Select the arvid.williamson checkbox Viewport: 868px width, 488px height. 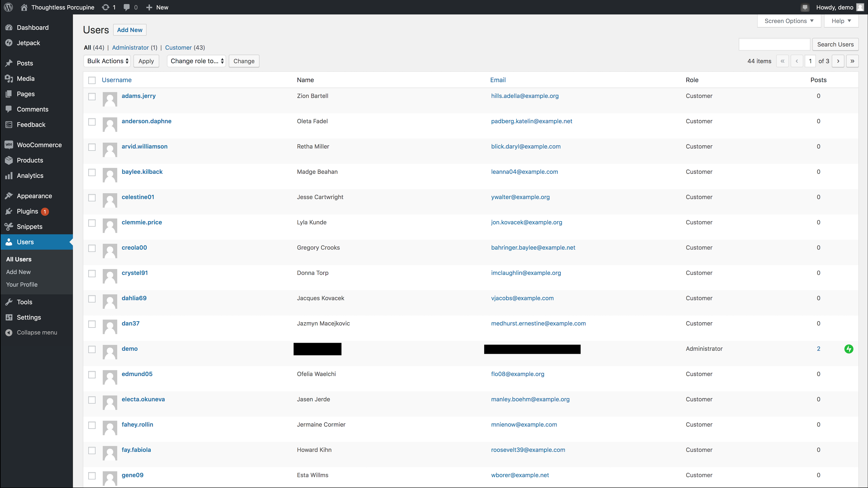[92, 147]
